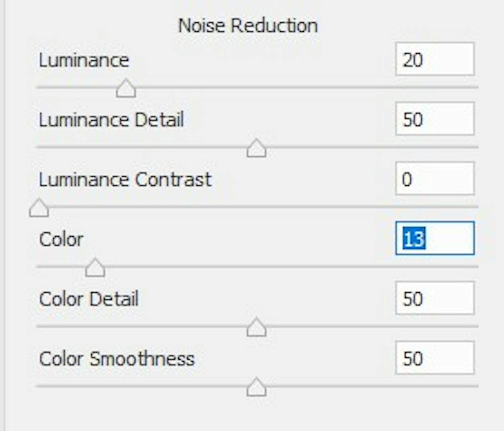Viewport: 504px width, 431px height.
Task: Click the Color Detail slider handle
Action: click(256, 327)
